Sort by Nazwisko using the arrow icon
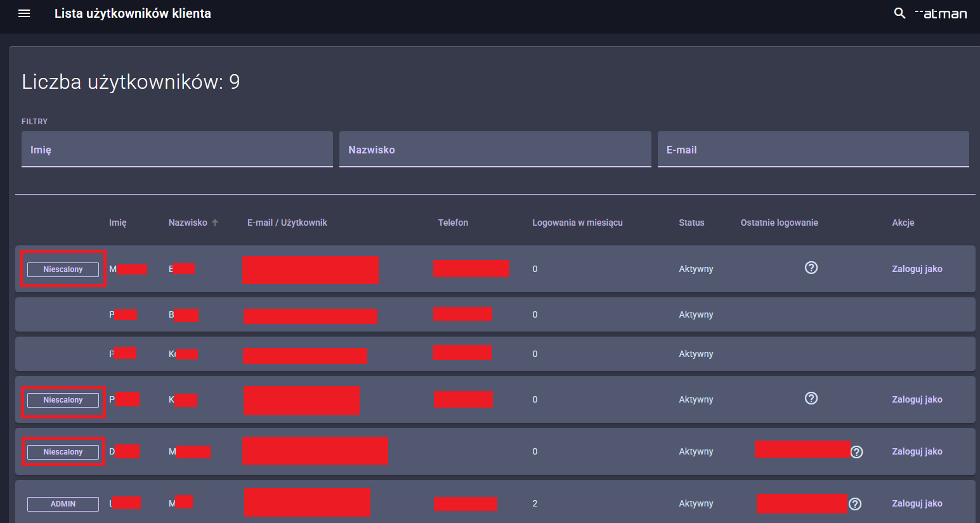The image size is (980, 523). coord(215,223)
